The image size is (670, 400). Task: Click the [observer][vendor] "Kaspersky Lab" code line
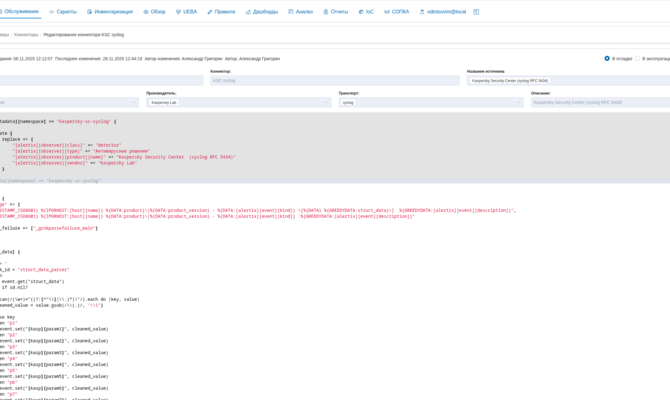(75, 163)
